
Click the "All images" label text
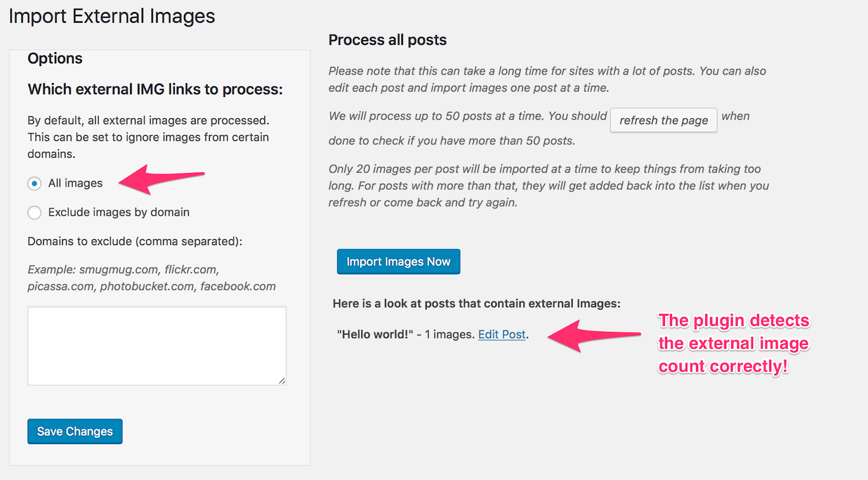(x=75, y=183)
